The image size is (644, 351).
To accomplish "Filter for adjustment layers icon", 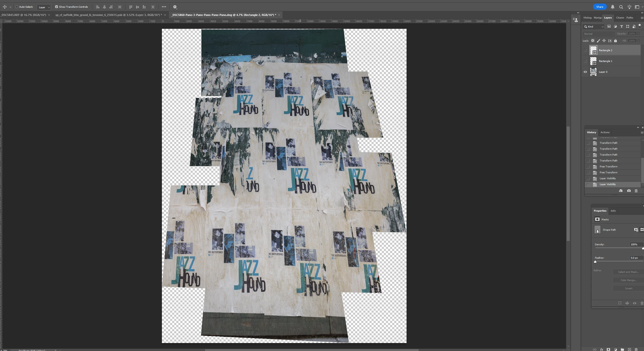I will click(615, 26).
